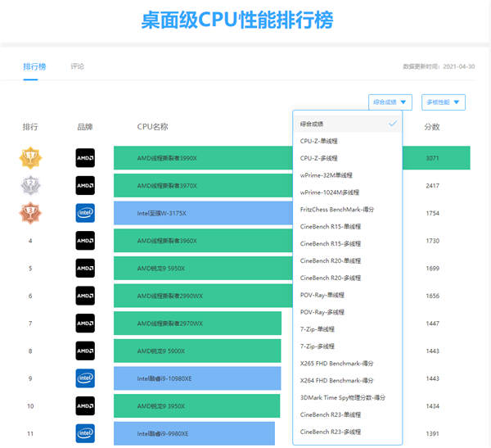The image size is (491, 448).
Task: Click the score 1391
Action: point(432,434)
